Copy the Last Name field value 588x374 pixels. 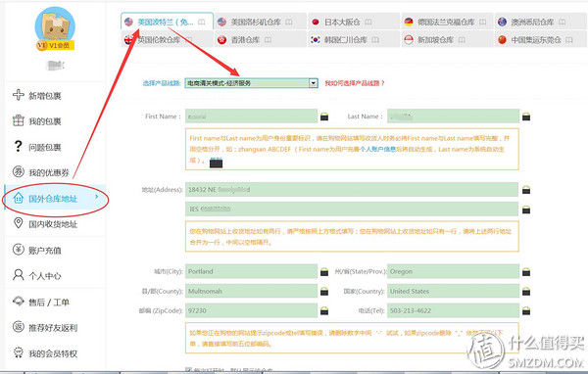click(x=526, y=117)
